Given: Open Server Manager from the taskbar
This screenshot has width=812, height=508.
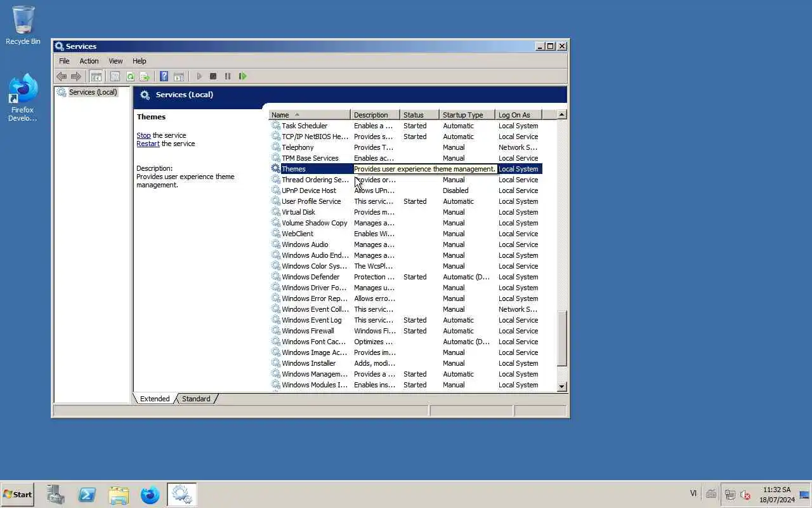Looking at the screenshot, I should (56, 494).
